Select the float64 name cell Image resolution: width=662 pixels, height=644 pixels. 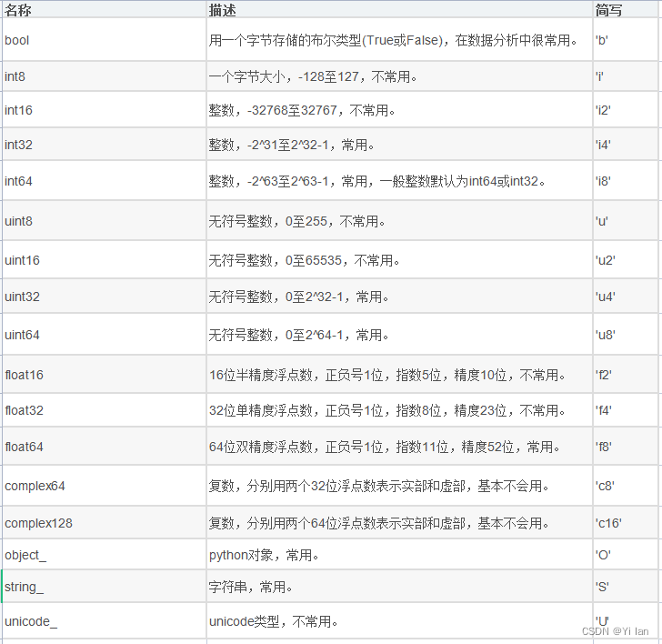pos(104,447)
